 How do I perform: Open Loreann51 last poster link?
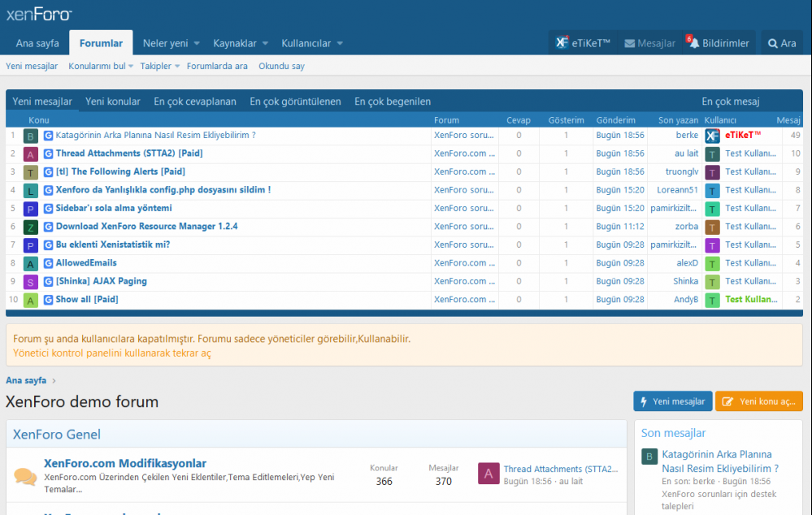[677, 190]
